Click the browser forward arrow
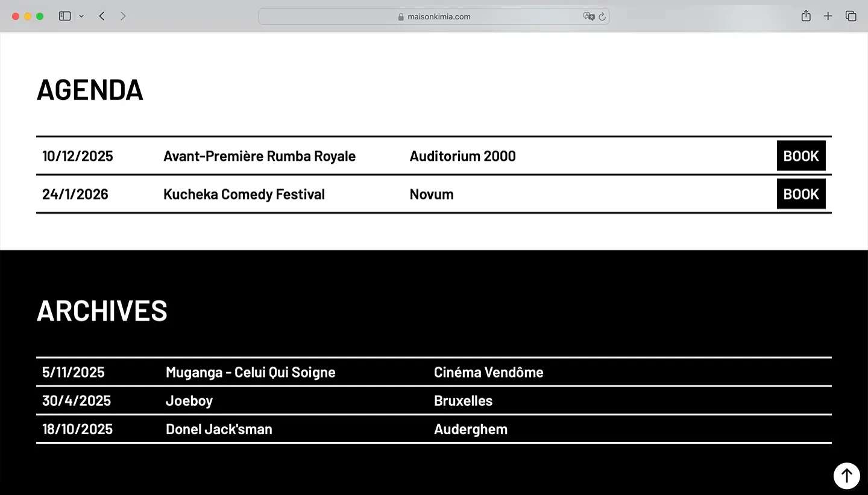Screen dimensions: 868x495 pyautogui.click(x=123, y=16)
